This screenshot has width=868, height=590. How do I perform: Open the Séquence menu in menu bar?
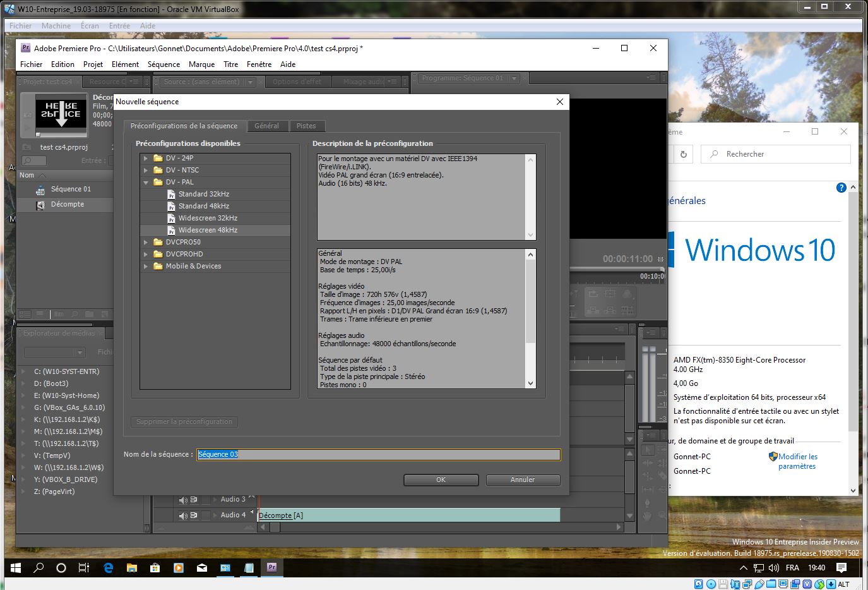163,64
